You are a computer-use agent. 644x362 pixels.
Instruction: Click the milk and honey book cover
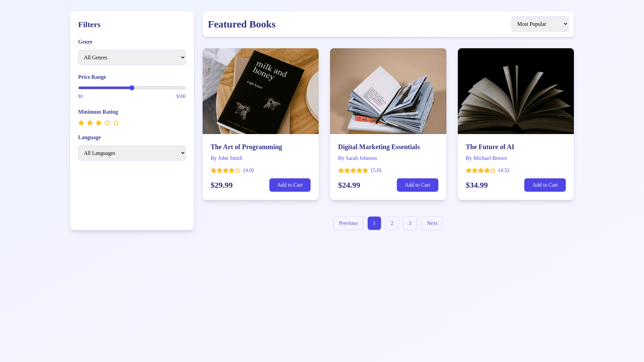tap(261, 91)
